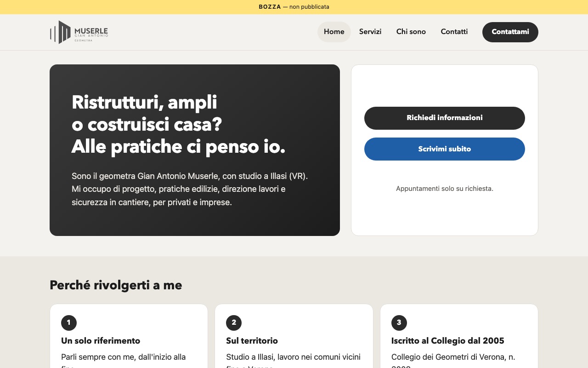Go to the Servizi page

370,32
